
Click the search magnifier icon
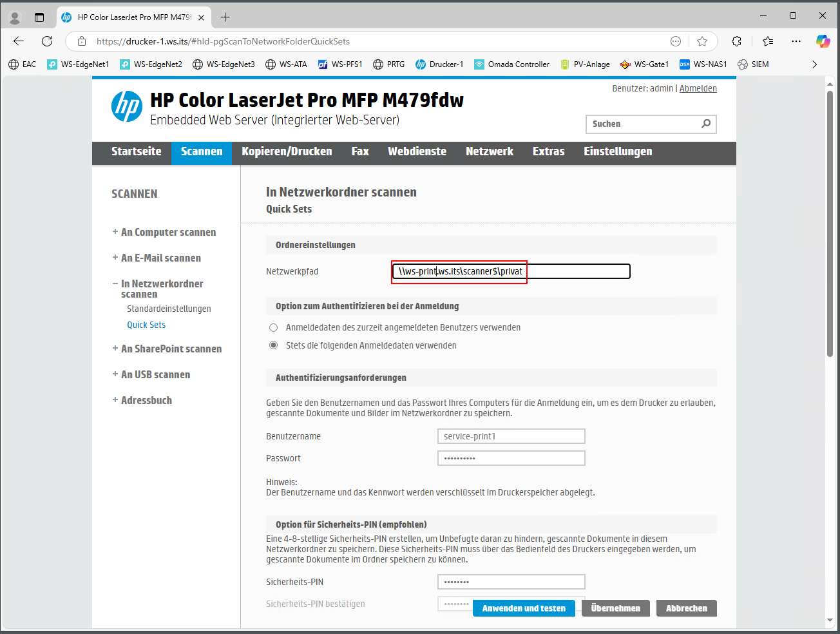706,124
